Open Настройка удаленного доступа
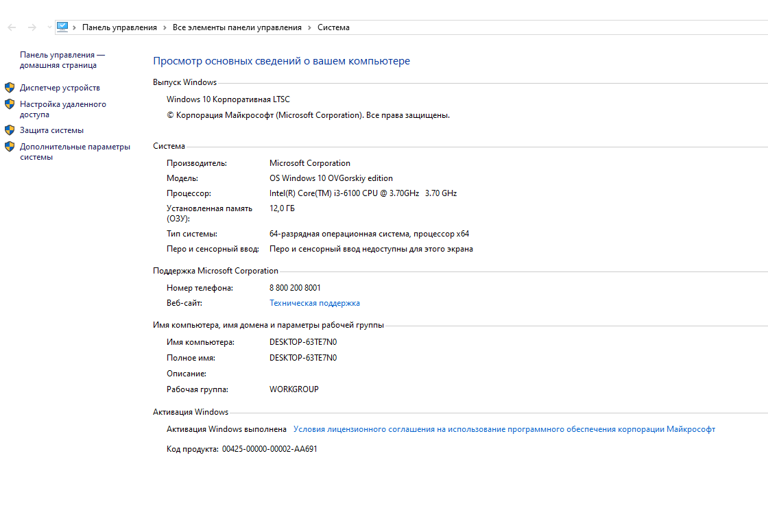The height and width of the screenshot is (532, 768). (62, 109)
